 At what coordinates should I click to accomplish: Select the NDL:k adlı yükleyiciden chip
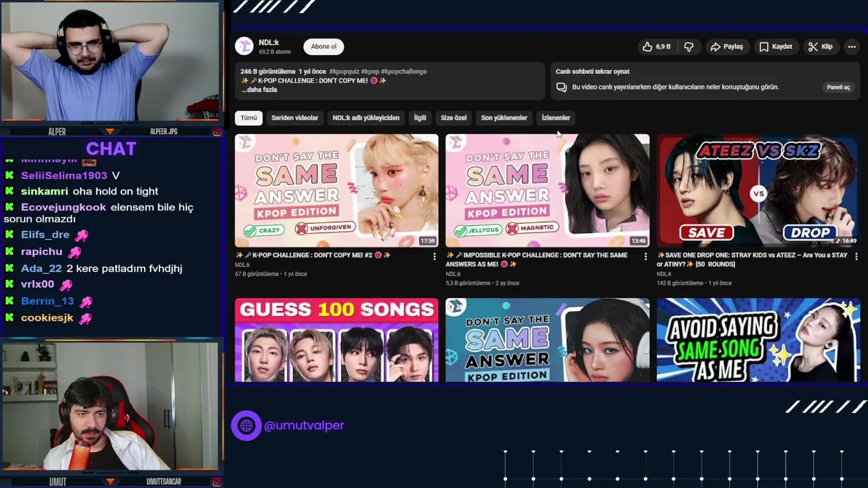click(366, 118)
